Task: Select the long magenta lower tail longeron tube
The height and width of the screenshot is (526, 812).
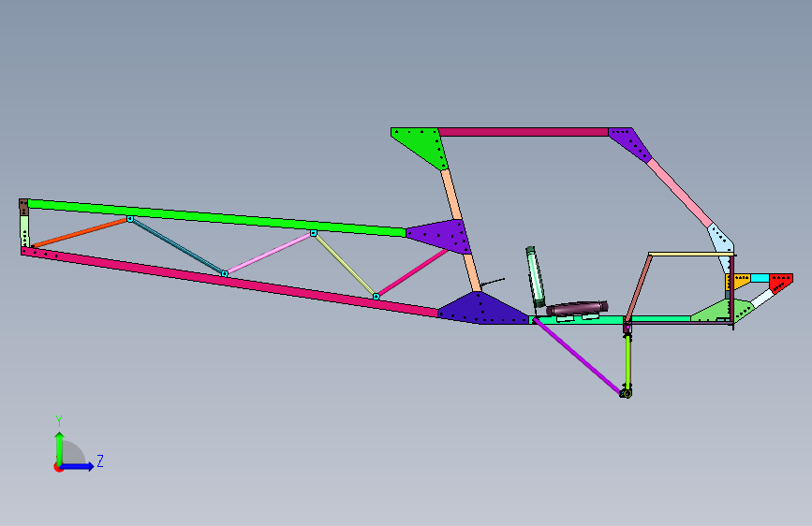Action: pos(230,282)
